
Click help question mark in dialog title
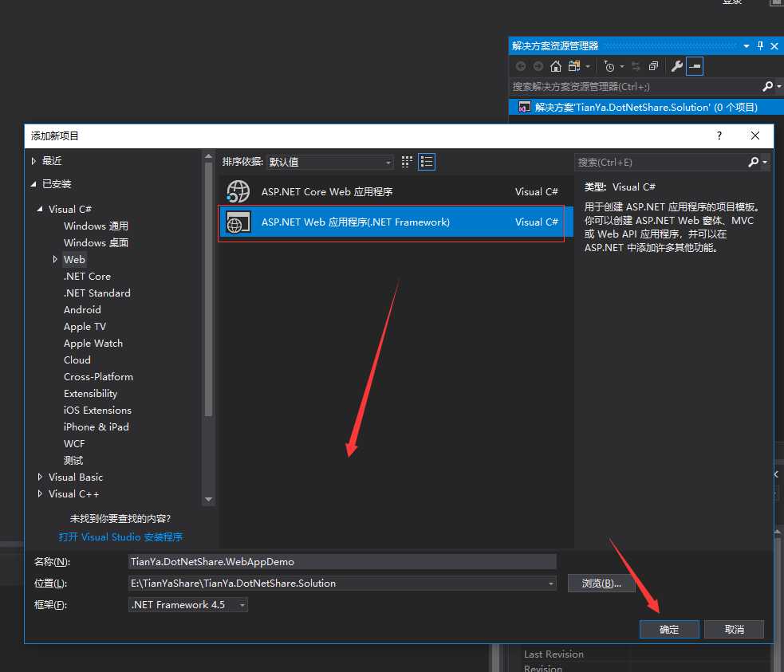pyautogui.click(x=719, y=136)
